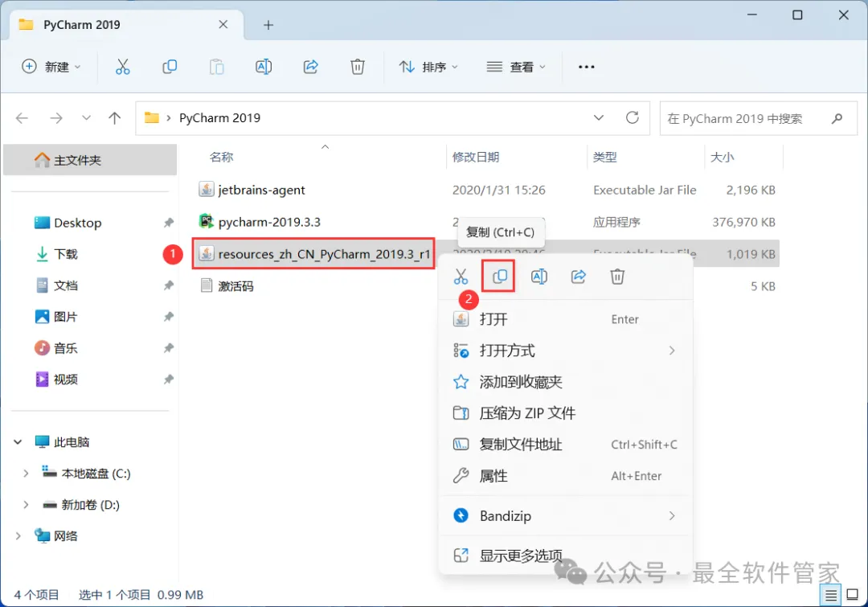This screenshot has height=607, width=868.
Task: Click the toolbar Cut scissors icon
Action: pos(122,67)
